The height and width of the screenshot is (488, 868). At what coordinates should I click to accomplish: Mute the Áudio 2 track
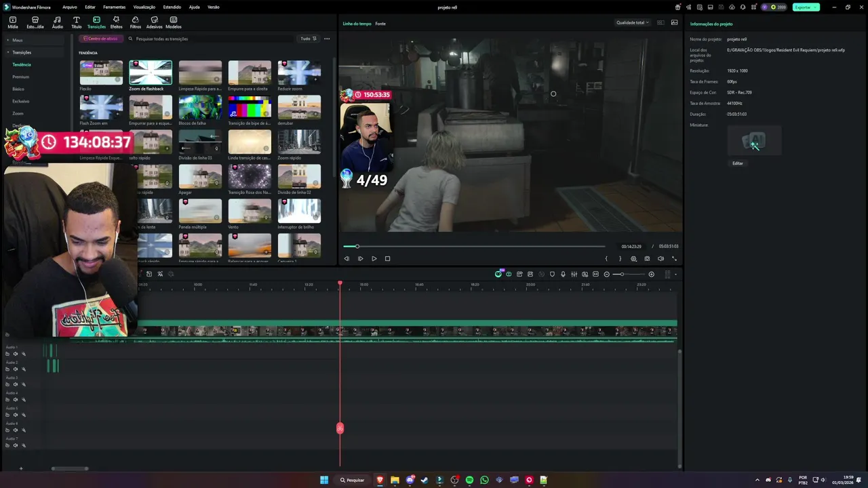(x=16, y=369)
